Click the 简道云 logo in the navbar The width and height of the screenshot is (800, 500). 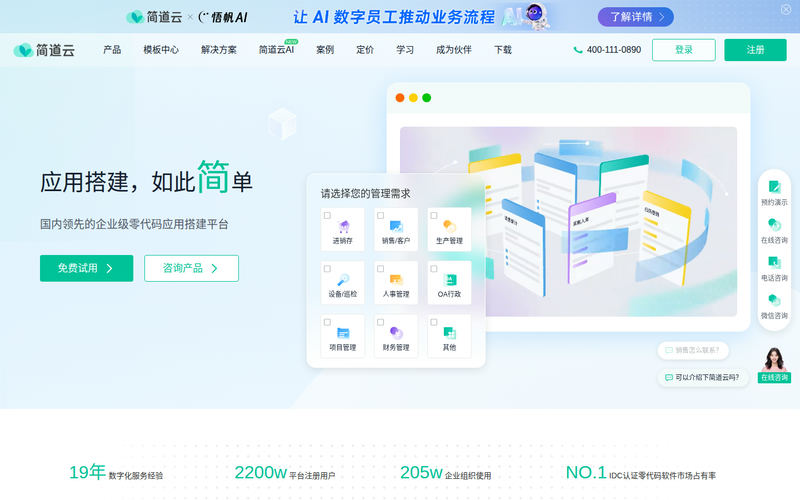[x=44, y=50]
